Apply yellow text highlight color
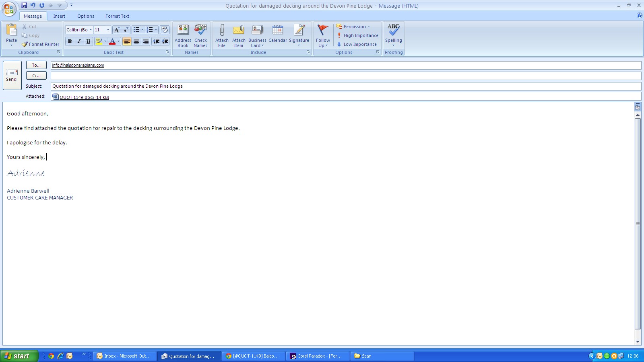 pyautogui.click(x=99, y=41)
